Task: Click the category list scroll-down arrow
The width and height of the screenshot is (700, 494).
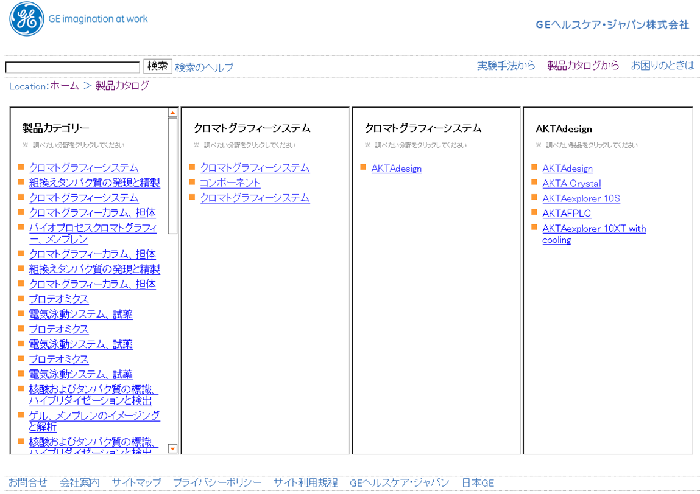Action: point(173,448)
